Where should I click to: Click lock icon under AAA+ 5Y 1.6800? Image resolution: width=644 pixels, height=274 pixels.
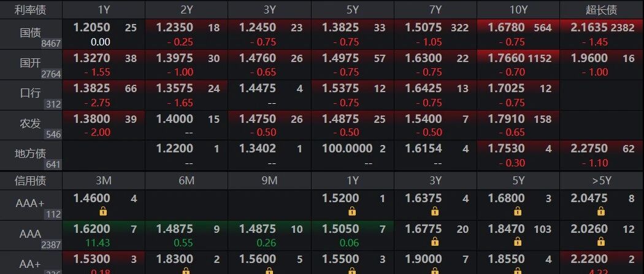coord(518,211)
